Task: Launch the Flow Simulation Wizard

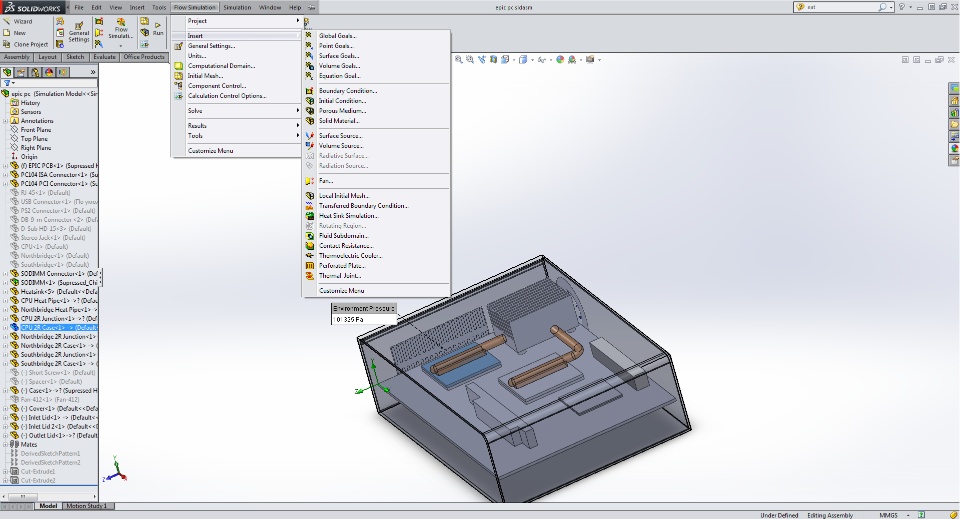Action: click(18, 21)
